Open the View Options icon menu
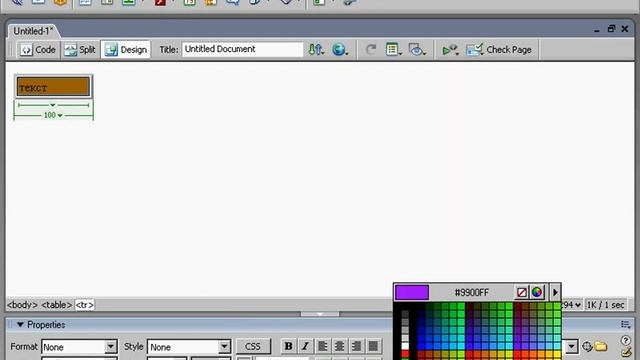The height and width of the screenshot is (360, 640). [x=393, y=50]
